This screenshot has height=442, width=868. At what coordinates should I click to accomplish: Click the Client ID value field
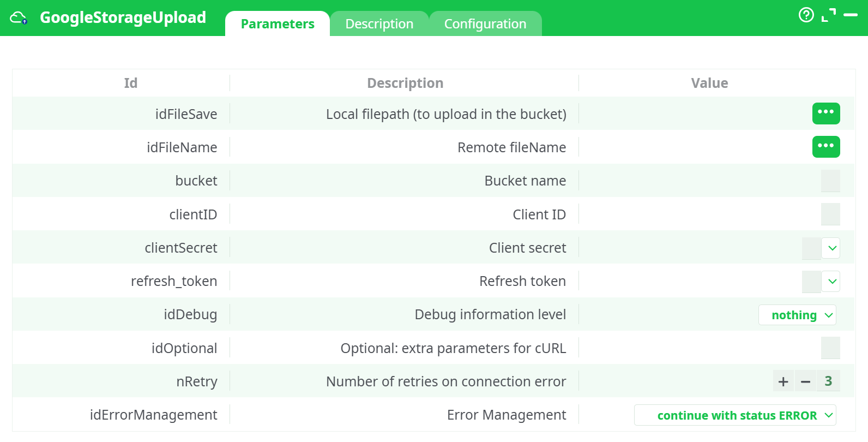pos(830,214)
